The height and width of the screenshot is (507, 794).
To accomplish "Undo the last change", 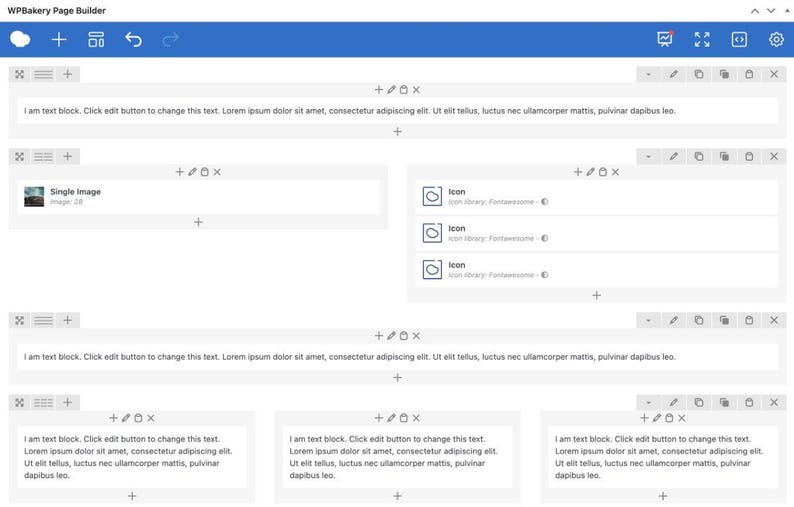I will coord(133,39).
